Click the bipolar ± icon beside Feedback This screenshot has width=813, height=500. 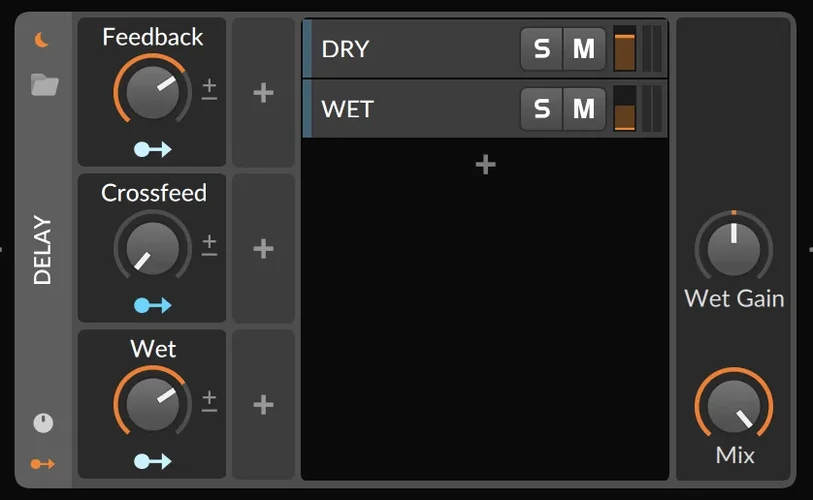click(x=209, y=89)
